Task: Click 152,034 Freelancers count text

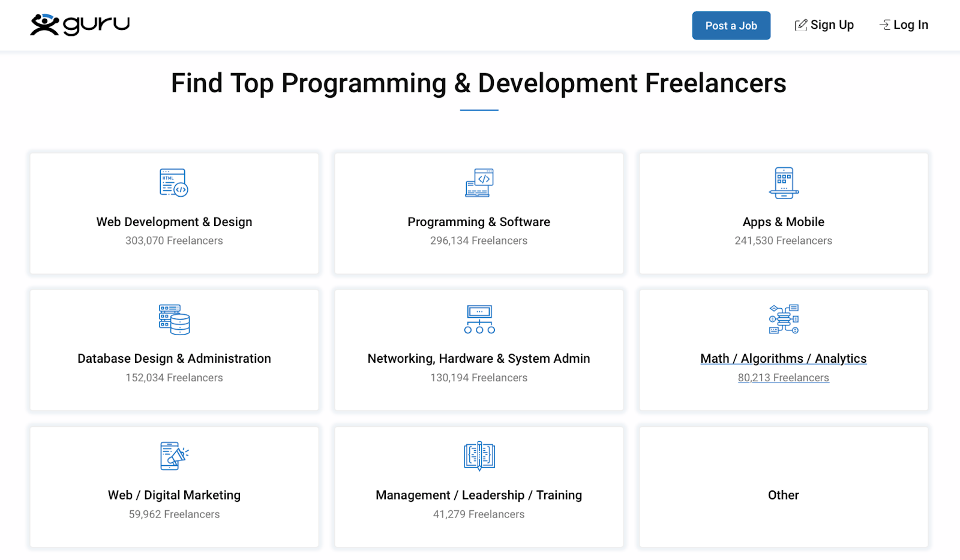Action: click(174, 378)
